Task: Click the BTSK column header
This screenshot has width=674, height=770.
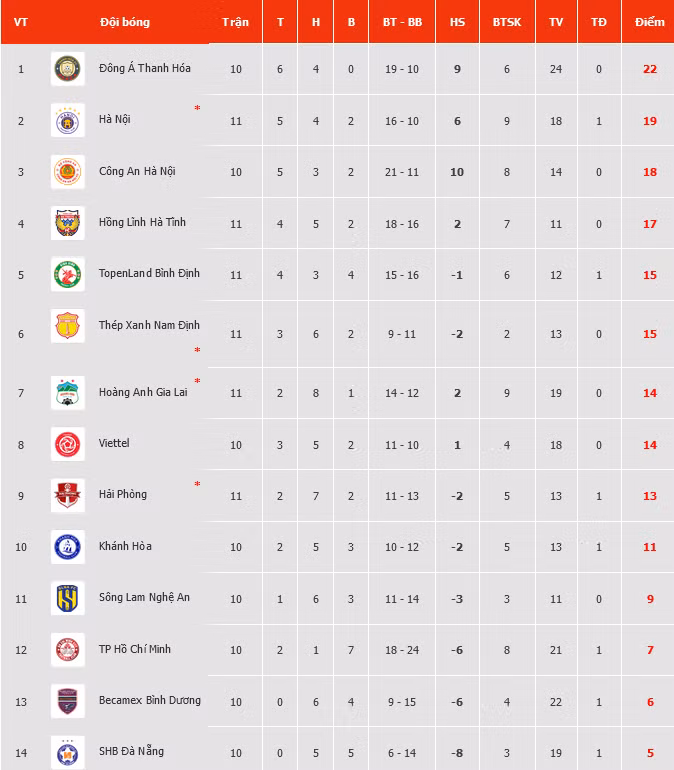Action: tap(507, 22)
